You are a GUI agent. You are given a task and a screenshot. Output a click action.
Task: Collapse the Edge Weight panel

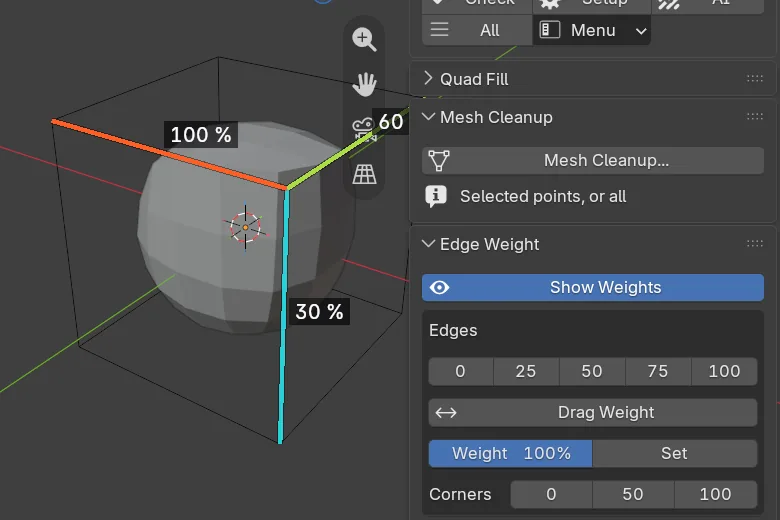pyautogui.click(x=428, y=244)
